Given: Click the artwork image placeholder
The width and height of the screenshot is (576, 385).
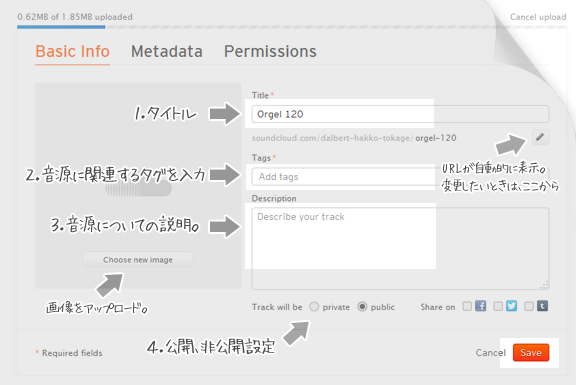Looking at the screenshot, I should (x=138, y=186).
